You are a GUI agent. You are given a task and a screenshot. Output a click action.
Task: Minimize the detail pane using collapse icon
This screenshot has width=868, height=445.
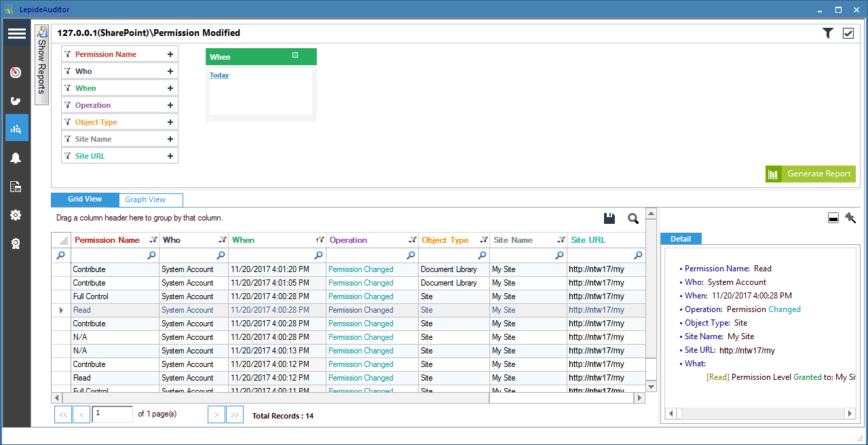[833, 218]
